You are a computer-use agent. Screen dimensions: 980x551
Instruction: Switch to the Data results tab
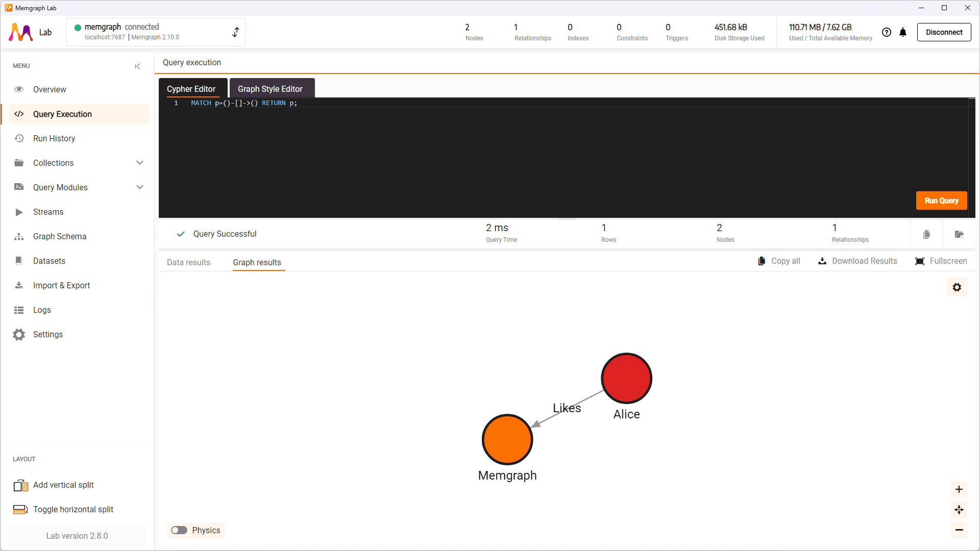coord(188,262)
